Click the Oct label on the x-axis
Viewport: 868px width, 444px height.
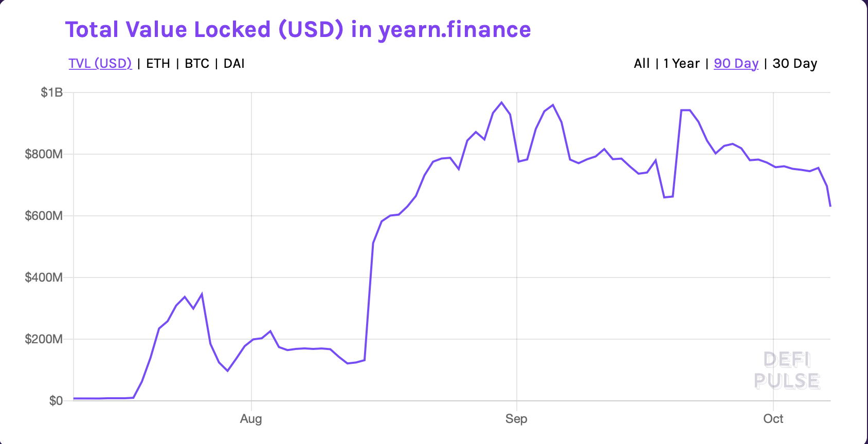coord(773,419)
